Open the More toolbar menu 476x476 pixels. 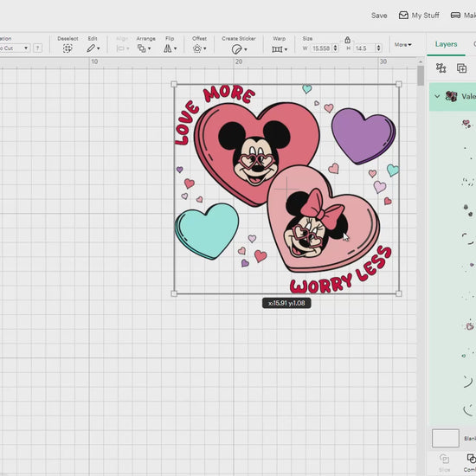click(402, 45)
